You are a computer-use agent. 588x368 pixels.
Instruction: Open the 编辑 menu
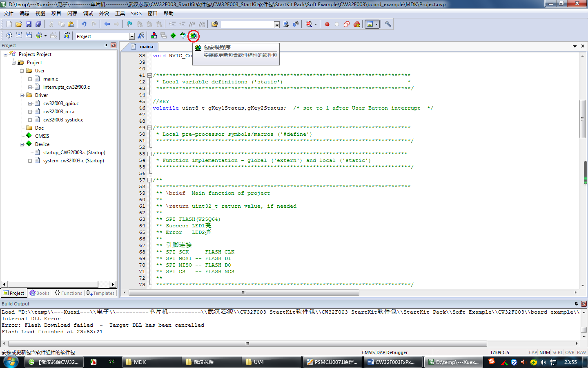24,13
